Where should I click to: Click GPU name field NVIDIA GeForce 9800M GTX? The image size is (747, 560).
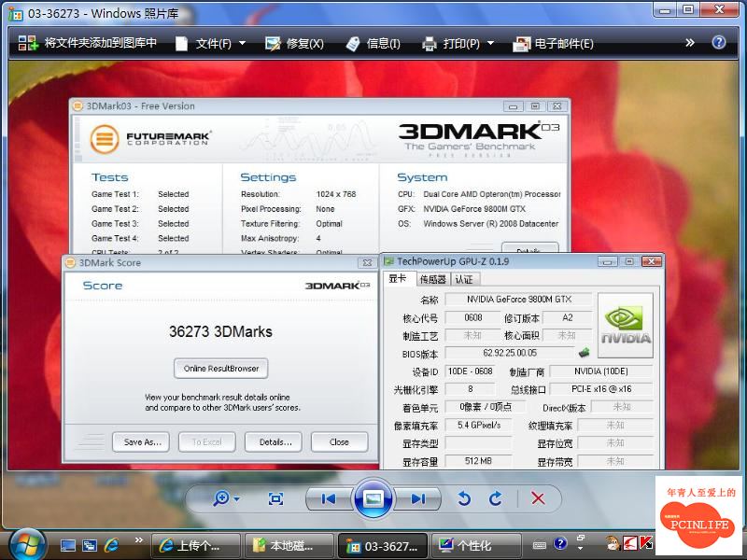click(519, 299)
